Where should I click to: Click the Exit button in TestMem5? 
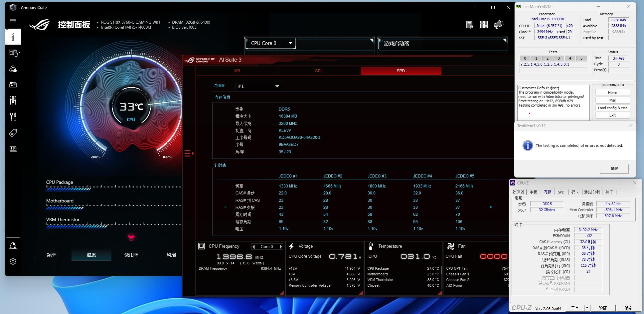click(612, 115)
